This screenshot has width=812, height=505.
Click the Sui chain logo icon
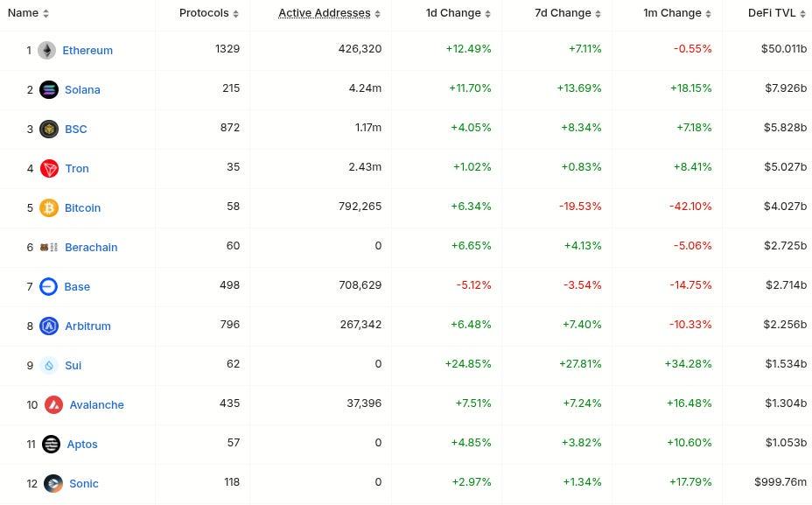pos(49,365)
